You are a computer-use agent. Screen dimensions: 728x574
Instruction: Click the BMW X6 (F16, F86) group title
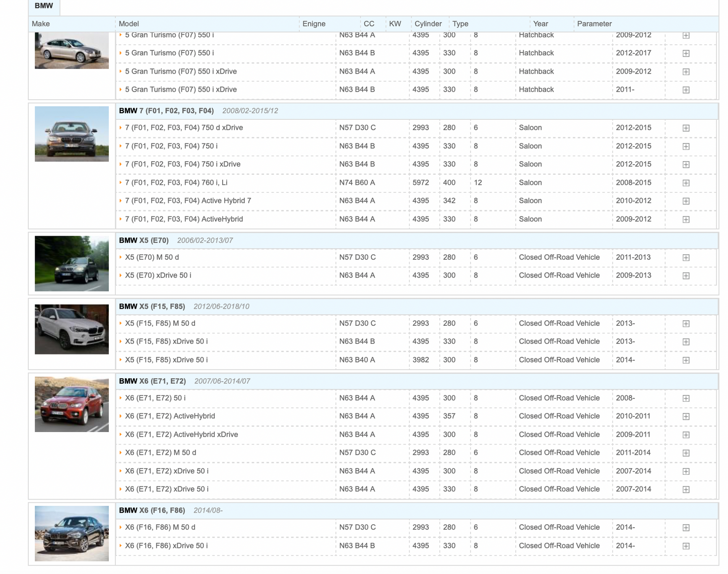click(x=152, y=510)
